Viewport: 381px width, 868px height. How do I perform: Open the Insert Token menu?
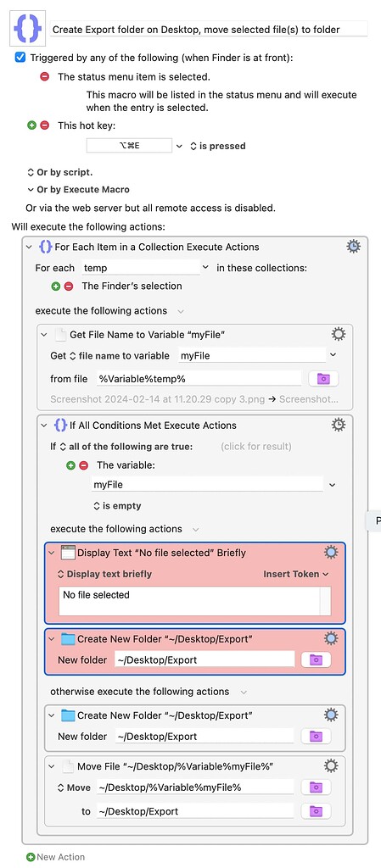295,574
